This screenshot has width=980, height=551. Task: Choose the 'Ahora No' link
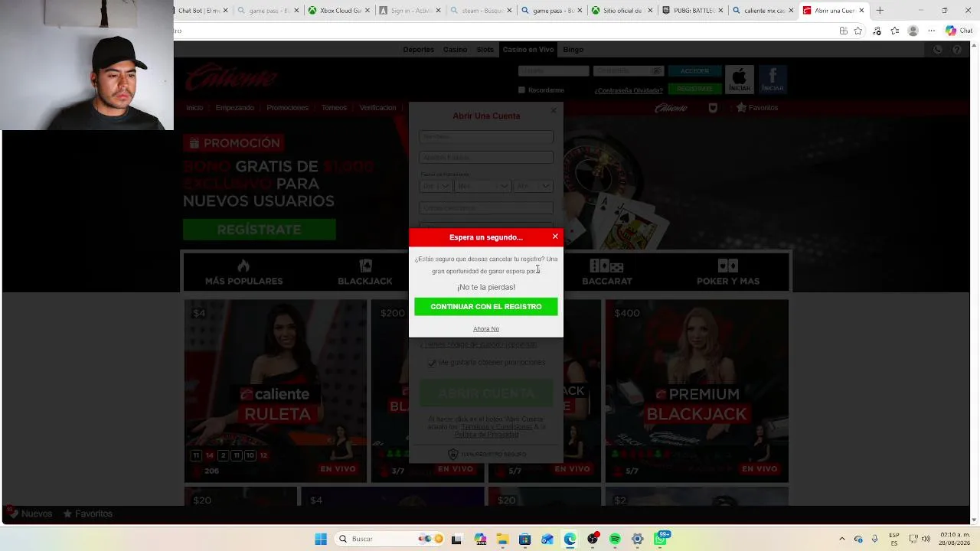pyautogui.click(x=486, y=329)
